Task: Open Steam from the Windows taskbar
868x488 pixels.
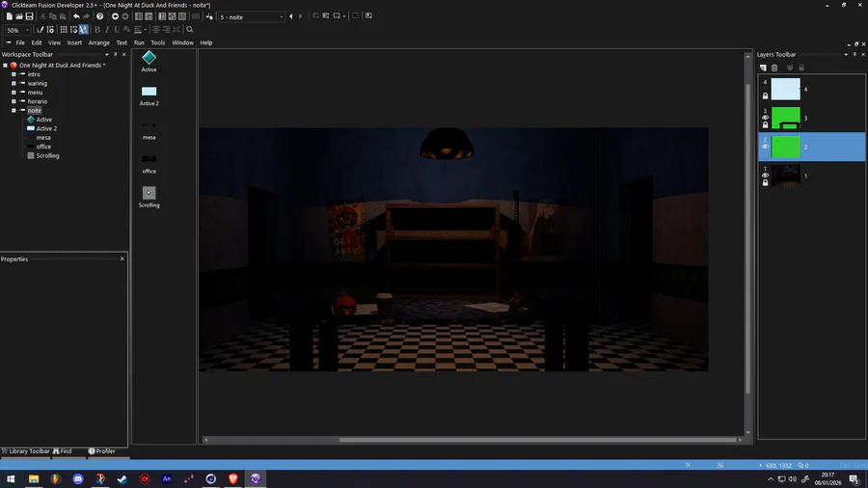Action: tap(122, 479)
